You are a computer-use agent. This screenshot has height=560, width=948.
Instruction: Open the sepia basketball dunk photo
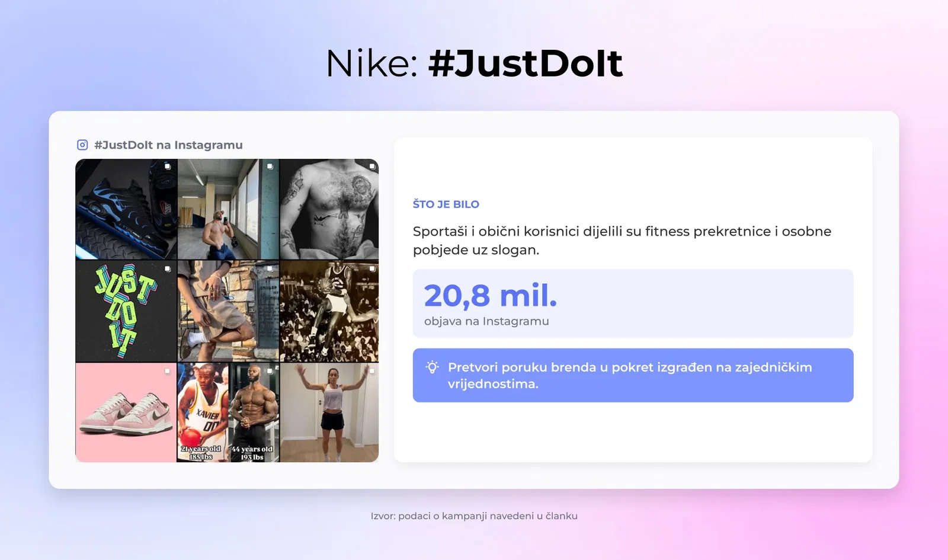[x=329, y=311]
